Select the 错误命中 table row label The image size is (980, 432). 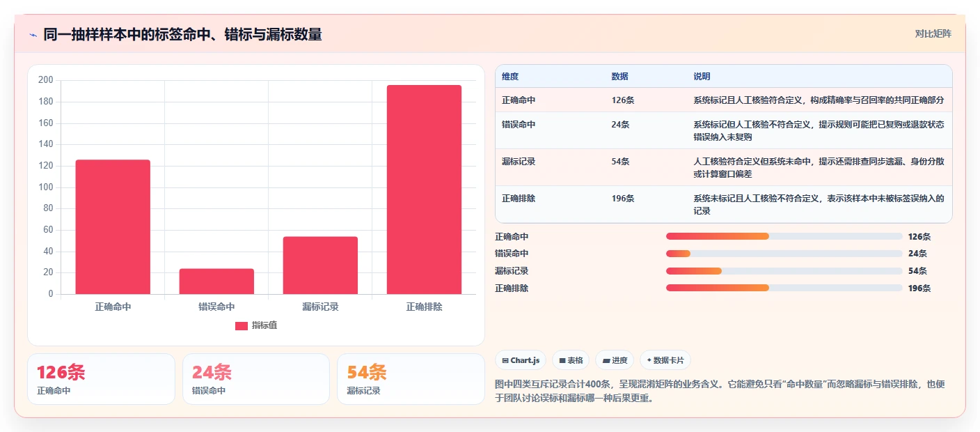(x=519, y=125)
